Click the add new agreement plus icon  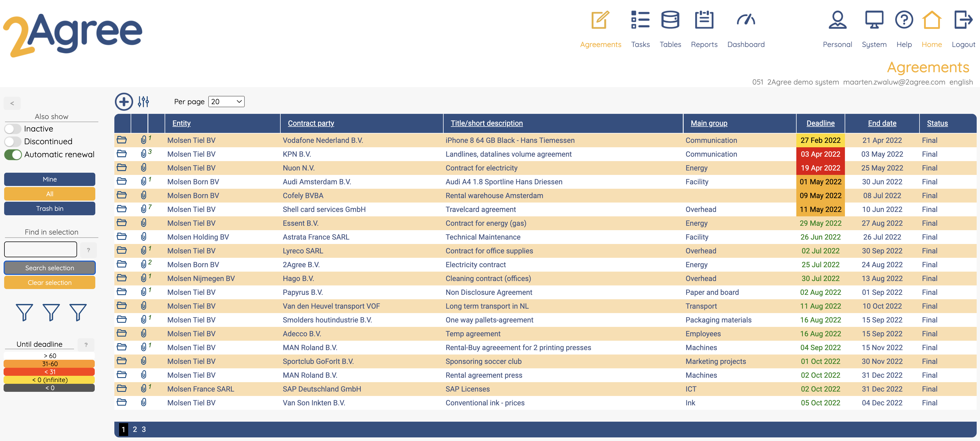pyautogui.click(x=124, y=102)
